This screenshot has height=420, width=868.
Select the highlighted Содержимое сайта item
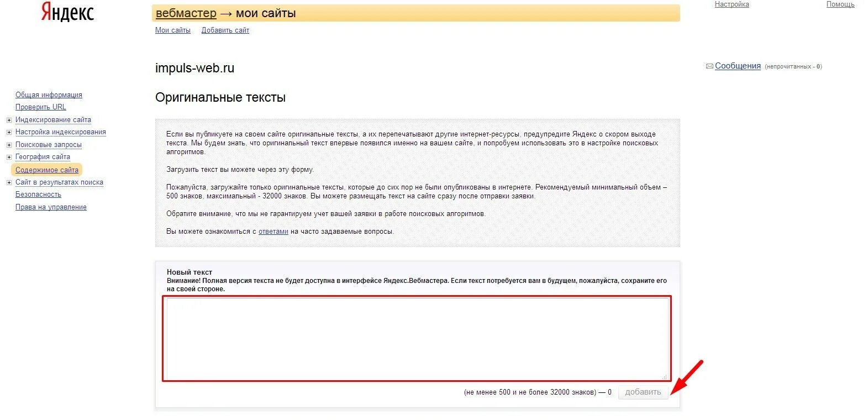(x=47, y=170)
